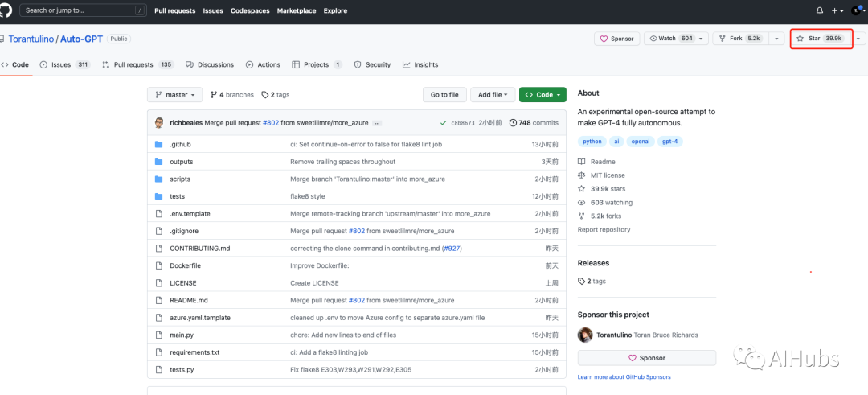Viewport: 868px width, 395px height.
Task: Click the Watch button
Action: click(676, 39)
